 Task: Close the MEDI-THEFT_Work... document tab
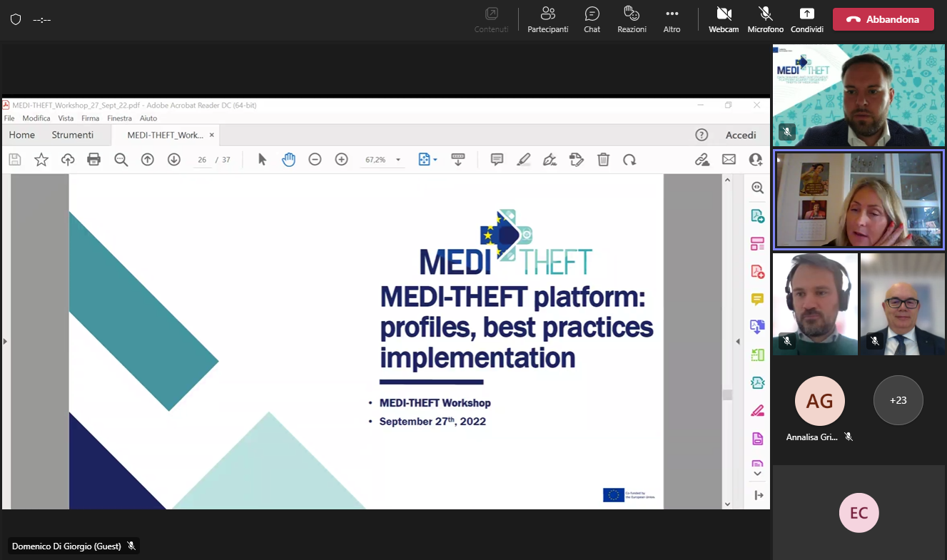coord(212,135)
